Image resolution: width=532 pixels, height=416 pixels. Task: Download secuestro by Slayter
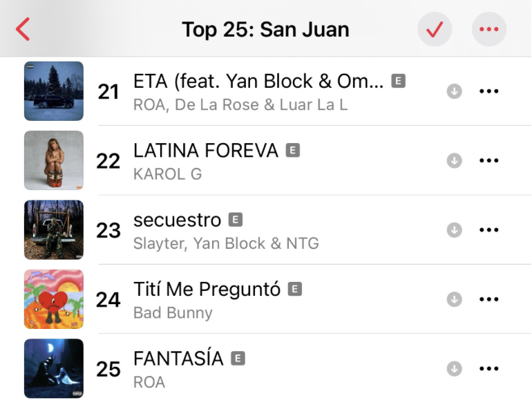(455, 229)
